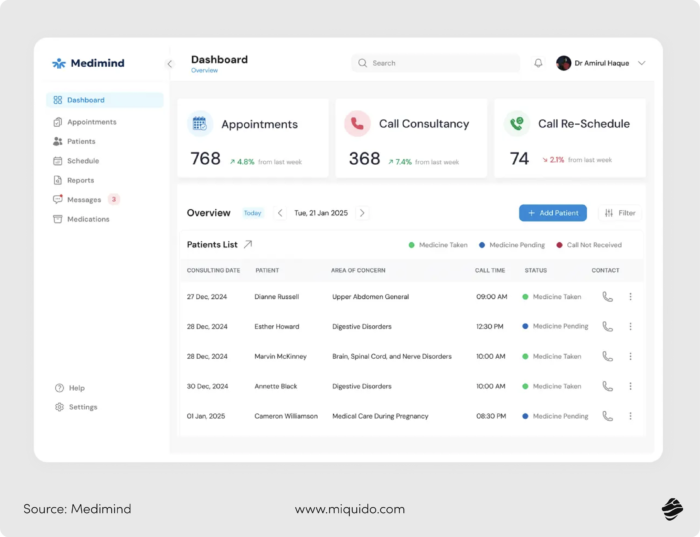Click the 768 appointments count

tap(205, 158)
